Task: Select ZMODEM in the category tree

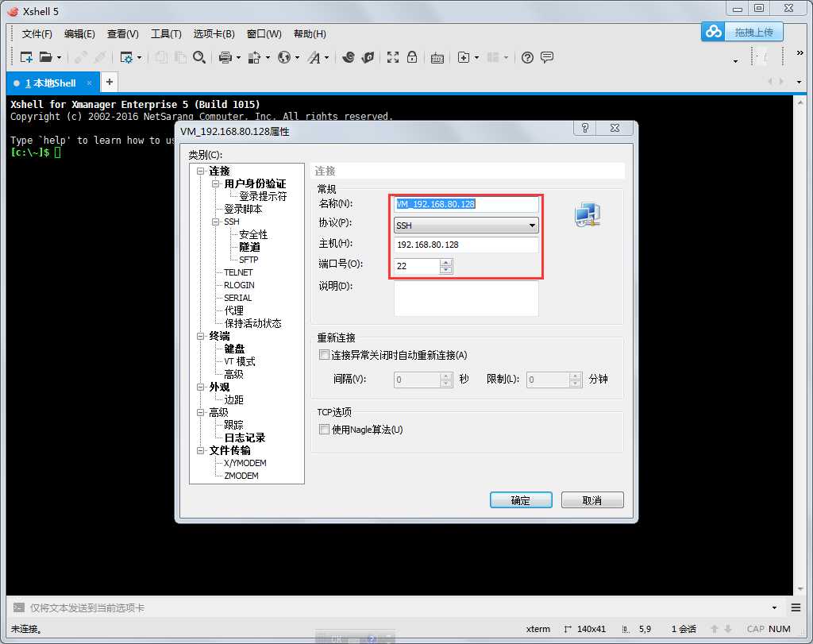Action: [241, 476]
